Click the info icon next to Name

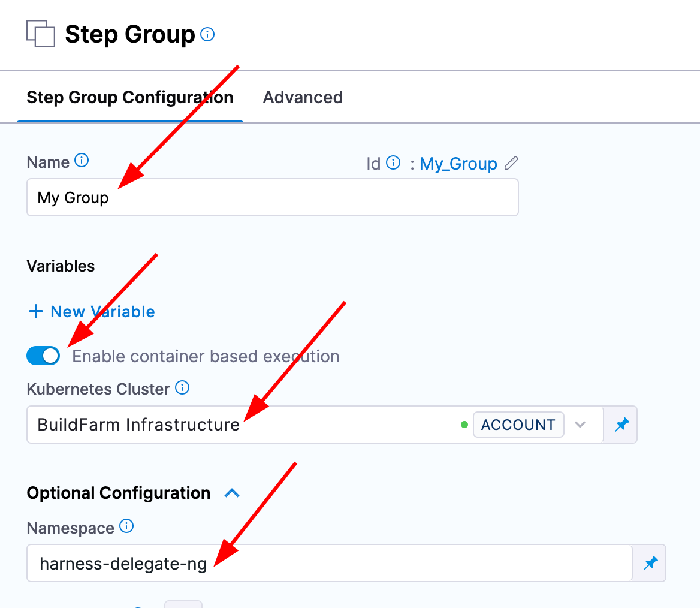[82, 161]
